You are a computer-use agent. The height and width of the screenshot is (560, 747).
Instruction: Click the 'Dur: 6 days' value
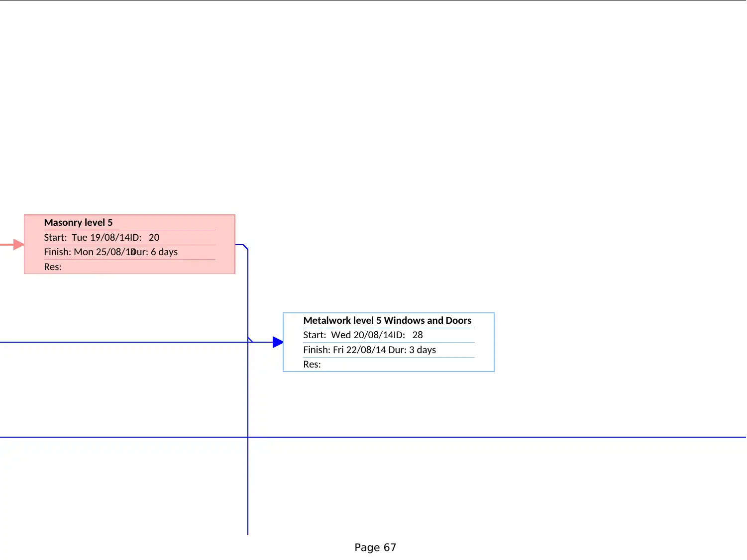pos(154,252)
